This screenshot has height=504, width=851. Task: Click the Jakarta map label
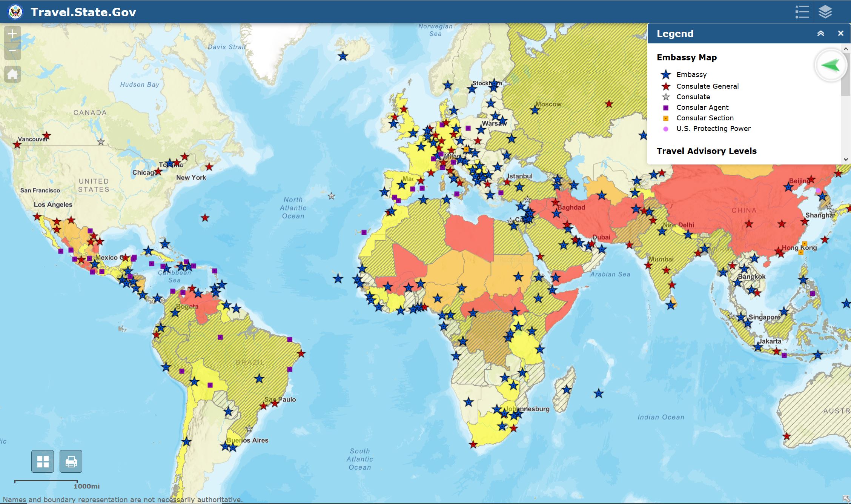tap(770, 341)
